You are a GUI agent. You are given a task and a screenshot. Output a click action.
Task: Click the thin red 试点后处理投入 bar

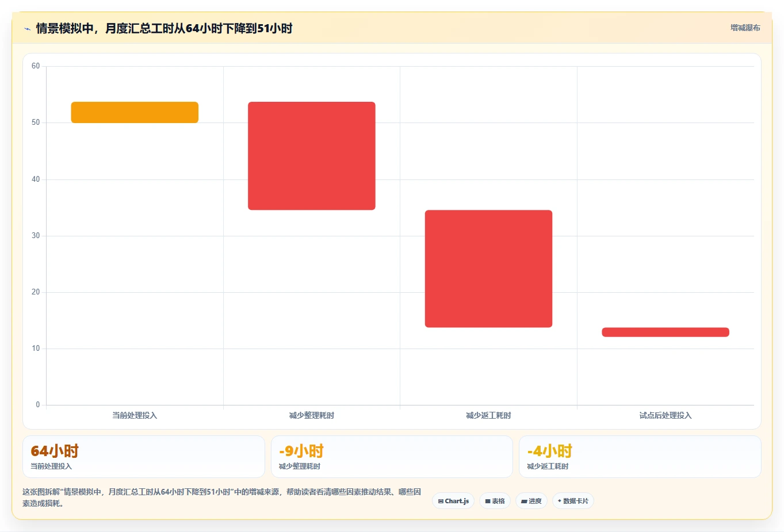coord(666,332)
